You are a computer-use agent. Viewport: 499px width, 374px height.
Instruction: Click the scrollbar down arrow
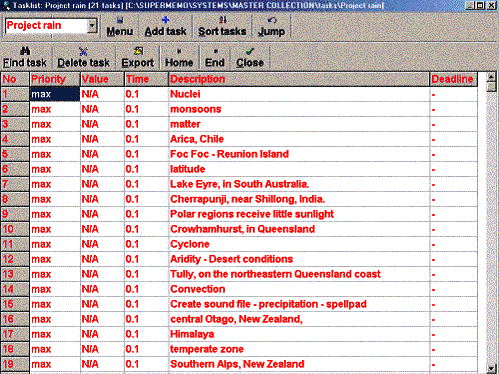pos(491,369)
